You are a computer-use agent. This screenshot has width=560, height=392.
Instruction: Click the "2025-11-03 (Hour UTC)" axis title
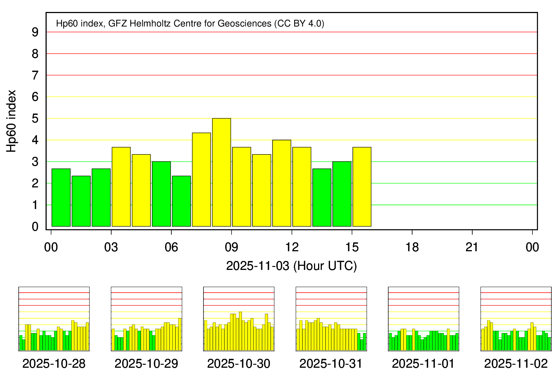[291, 266]
